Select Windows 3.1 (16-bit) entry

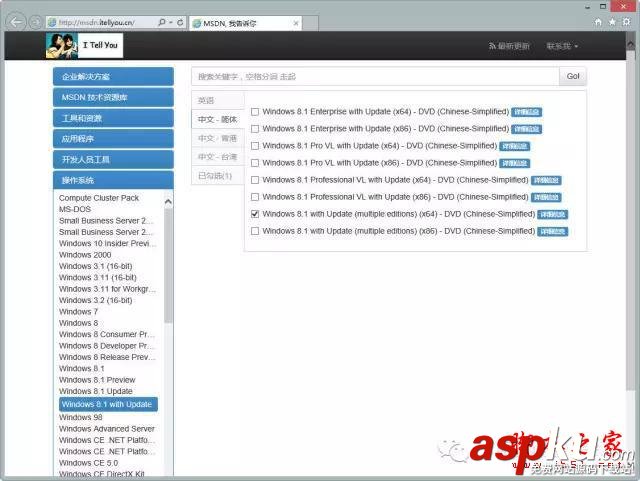tap(96, 266)
